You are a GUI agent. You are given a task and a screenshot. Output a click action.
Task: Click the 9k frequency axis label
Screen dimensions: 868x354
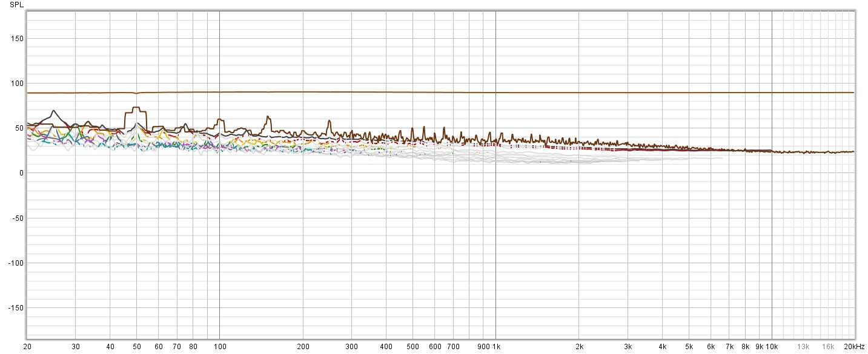pos(759,347)
